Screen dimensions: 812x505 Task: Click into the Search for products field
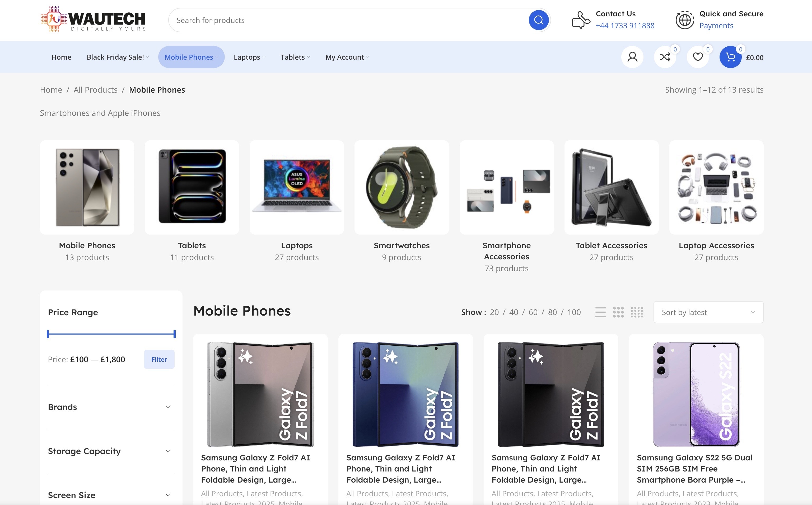[348, 20]
